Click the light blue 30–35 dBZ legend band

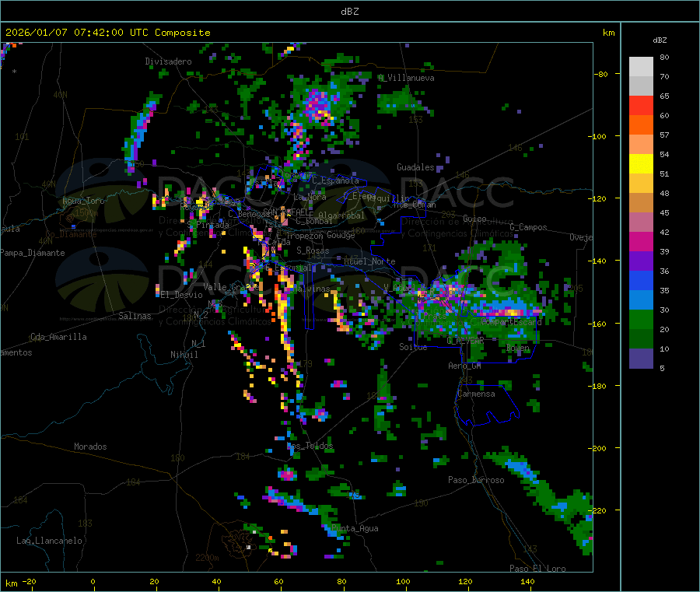(641, 300)
